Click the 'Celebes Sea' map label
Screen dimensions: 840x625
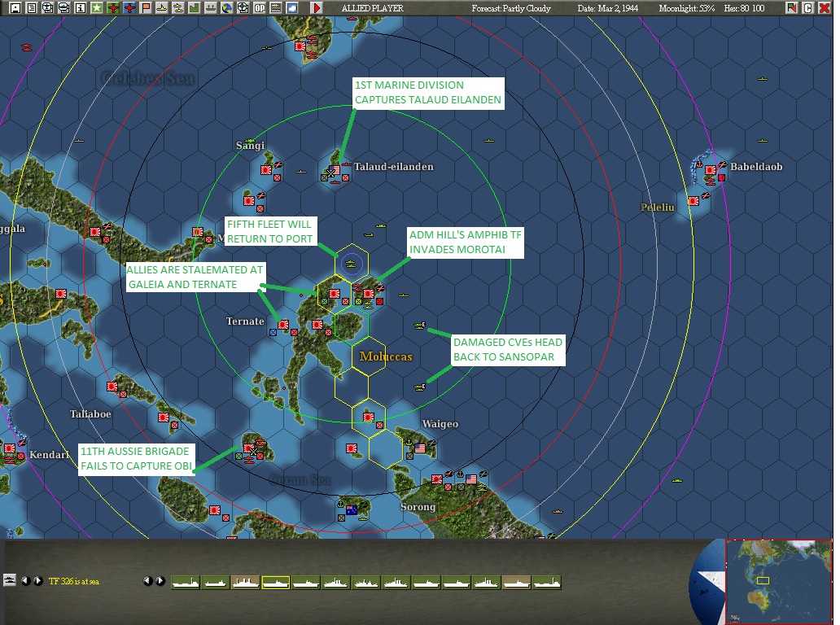coord(148,79)
